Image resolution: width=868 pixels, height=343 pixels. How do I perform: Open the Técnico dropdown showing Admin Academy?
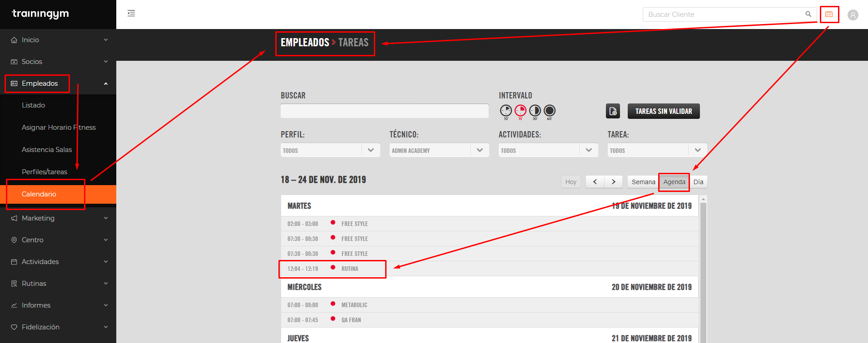coord(439,150)
